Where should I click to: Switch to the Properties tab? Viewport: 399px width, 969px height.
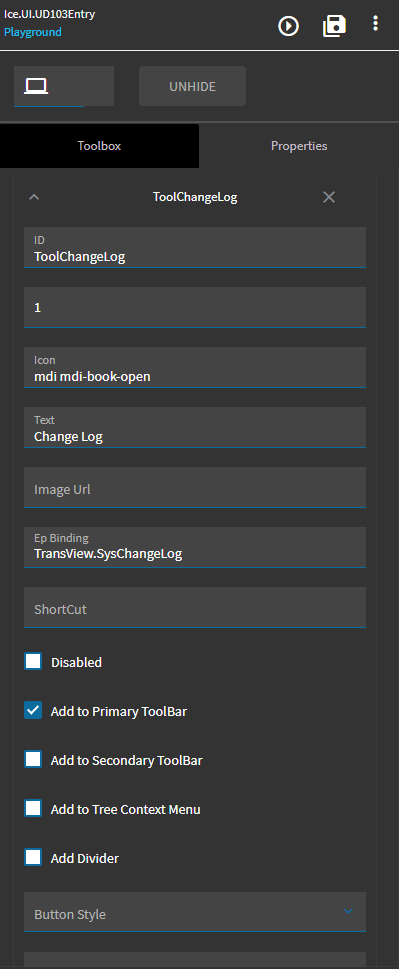[299, 146]
